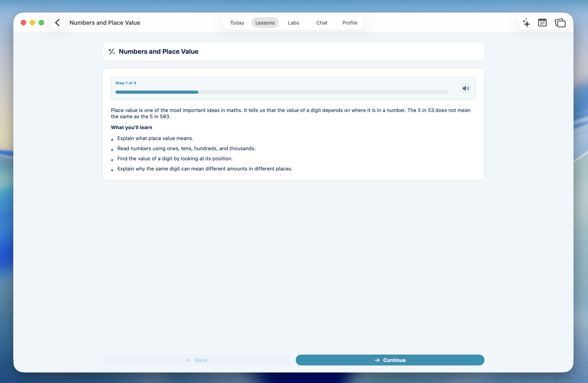Continue to the next lesson step
Image resolution: width=588 pixels, height=383 pixels.
pos(390,360)
